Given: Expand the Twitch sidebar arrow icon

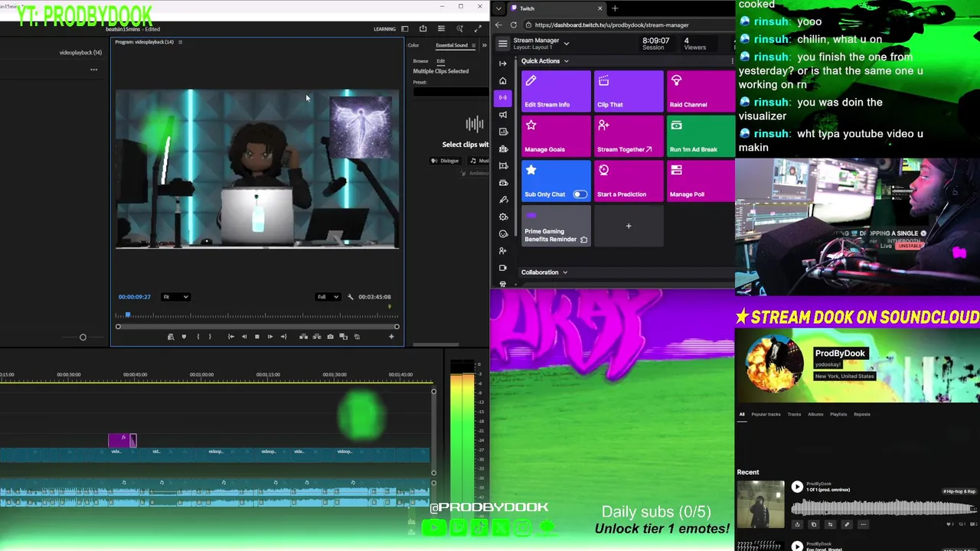Looking at the screenshot, I should (502, 64).
